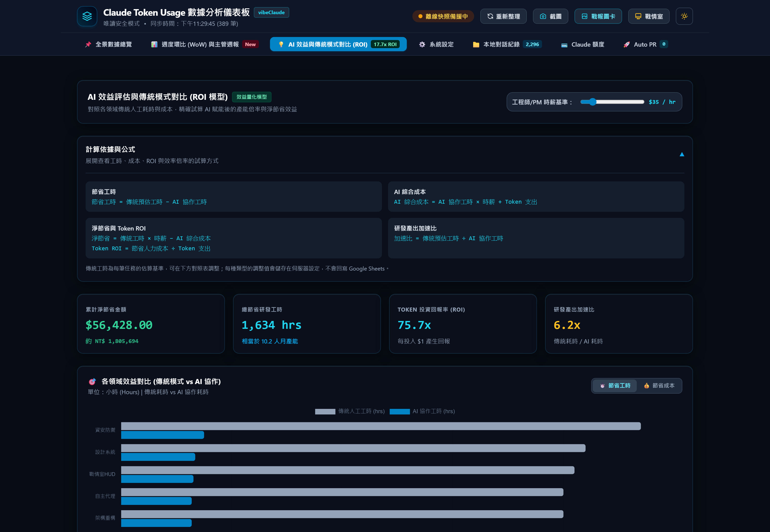The height and width of the screenshot is (532, 770).
Task: Click the 離線快照備援中 status pill
Action: tap(443, 16)
